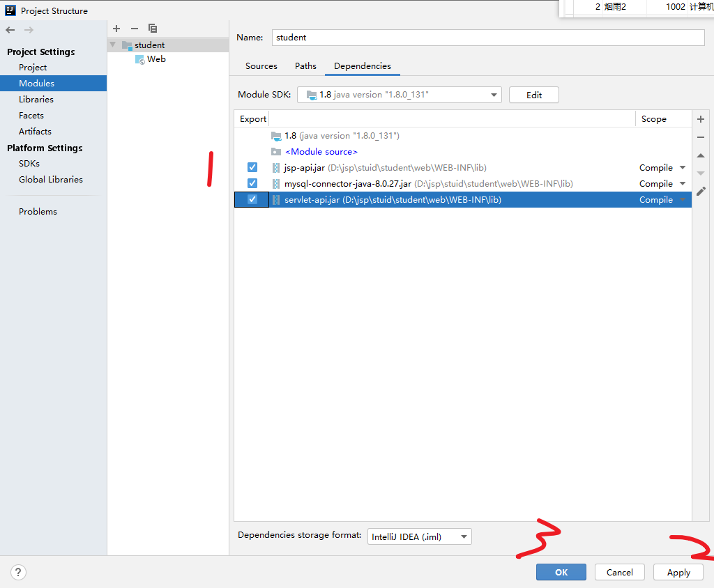
Task: Click the Scope column header
Action: 663,118
